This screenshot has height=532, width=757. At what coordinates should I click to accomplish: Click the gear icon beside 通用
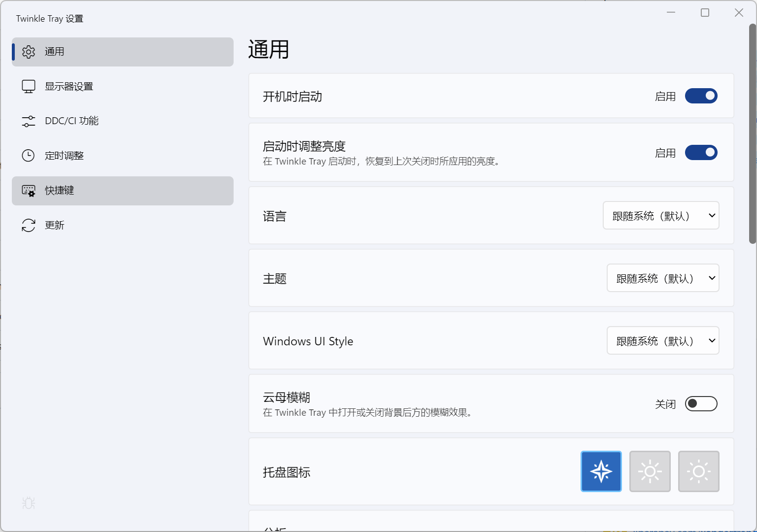click(29, 52)
